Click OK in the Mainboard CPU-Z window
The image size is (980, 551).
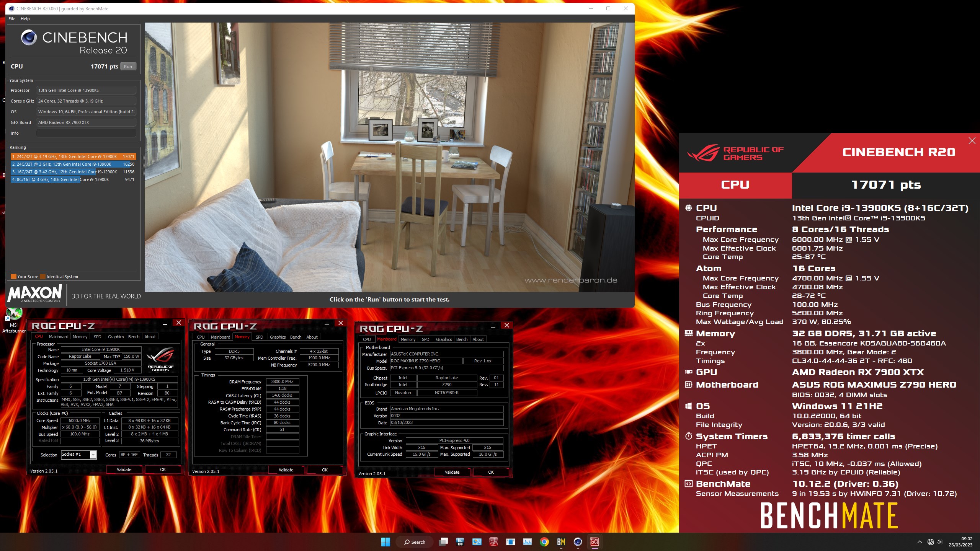[x=491, y=472]
